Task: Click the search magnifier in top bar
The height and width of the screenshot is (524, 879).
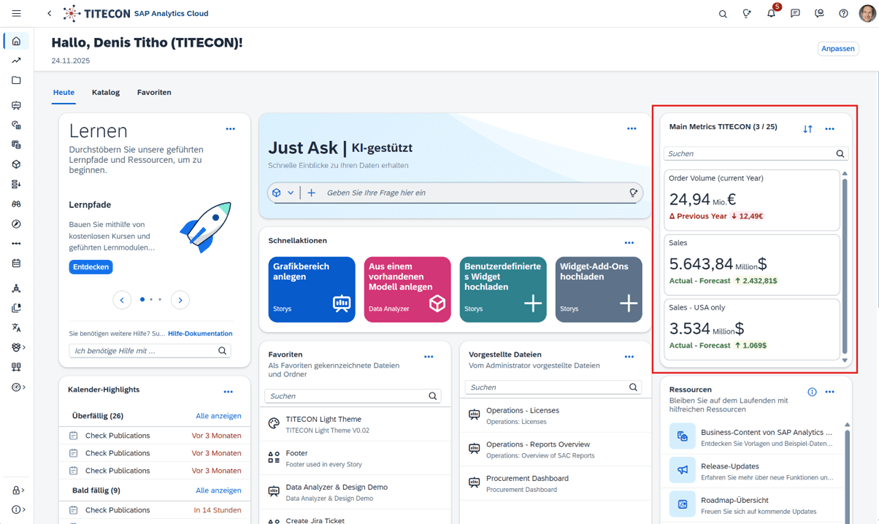Action: pyautogui.click(x=723, y=14)
